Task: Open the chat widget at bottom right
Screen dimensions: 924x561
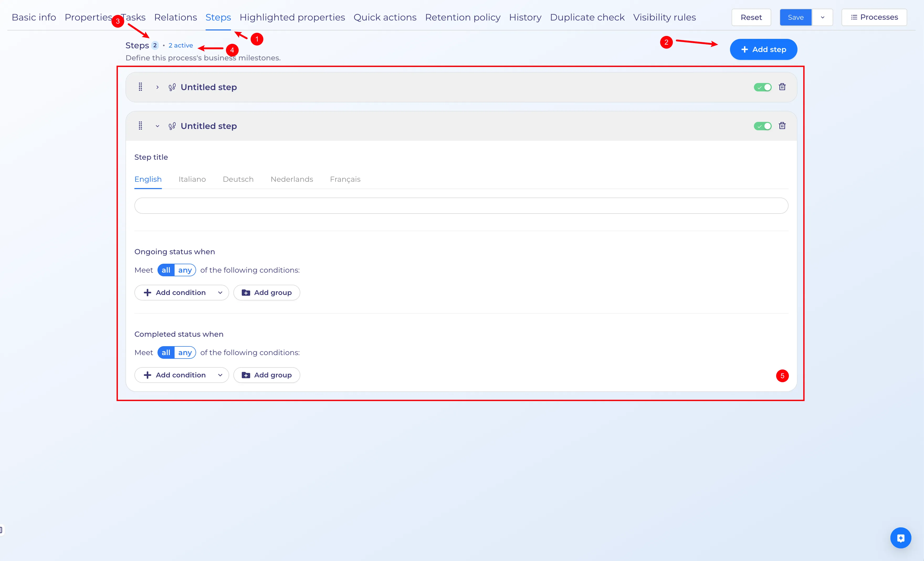Action: [x=900, y=538]
